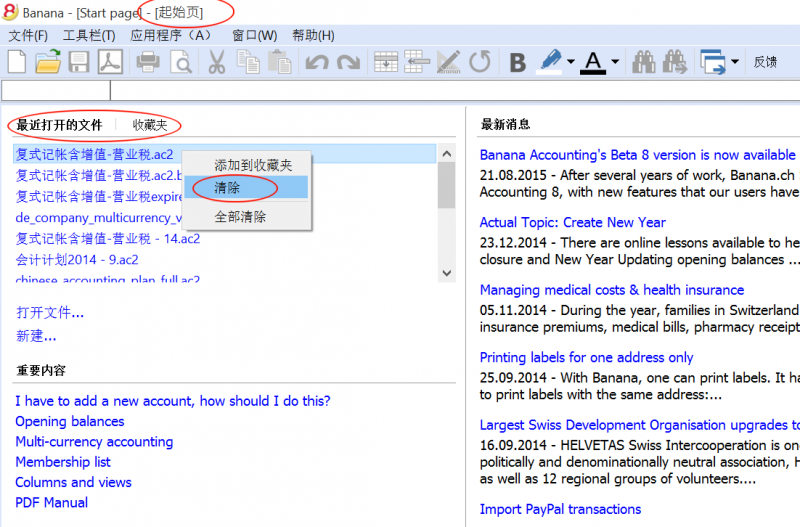800x527 pixels.
Task: Open 'Multi-currency accounting' link
Action: (94, 442)
